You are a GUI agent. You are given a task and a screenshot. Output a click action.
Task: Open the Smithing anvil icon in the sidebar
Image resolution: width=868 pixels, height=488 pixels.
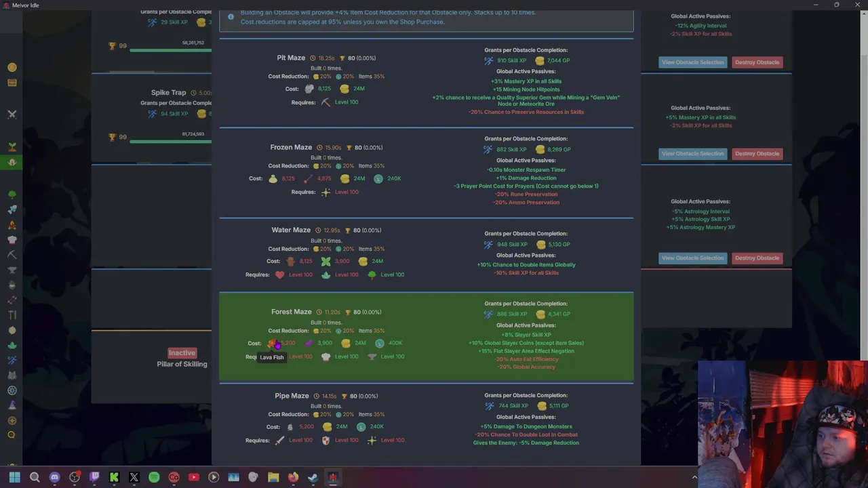12,270
